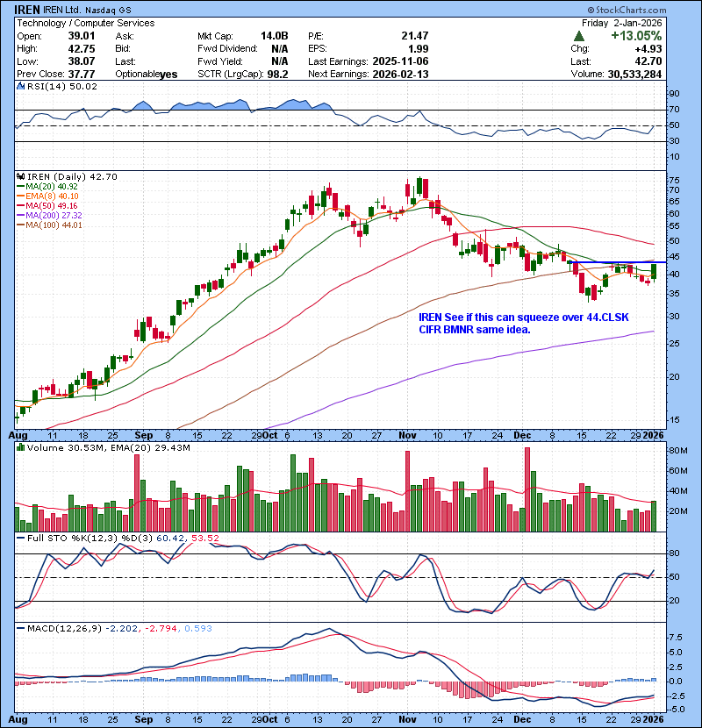Click the chart icon beside RSI(14) label
702x728 pixels.
[x=21, y=86]
